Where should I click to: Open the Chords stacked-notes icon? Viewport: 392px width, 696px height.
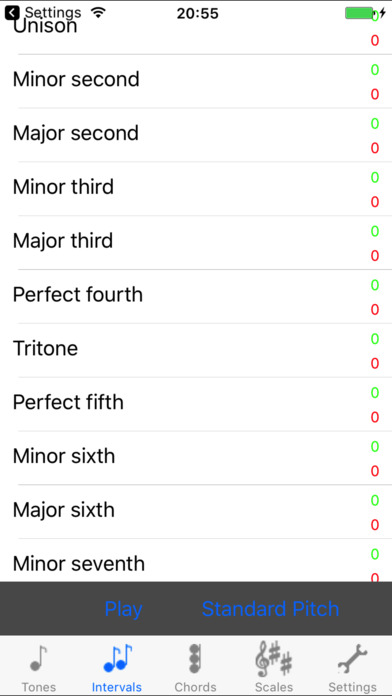pos(194,659)
